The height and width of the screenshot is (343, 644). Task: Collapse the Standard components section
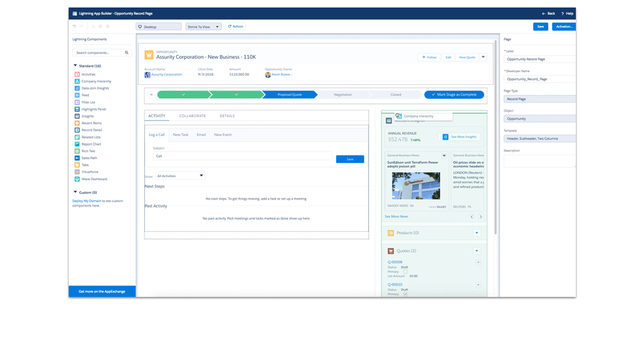point(75,66)
